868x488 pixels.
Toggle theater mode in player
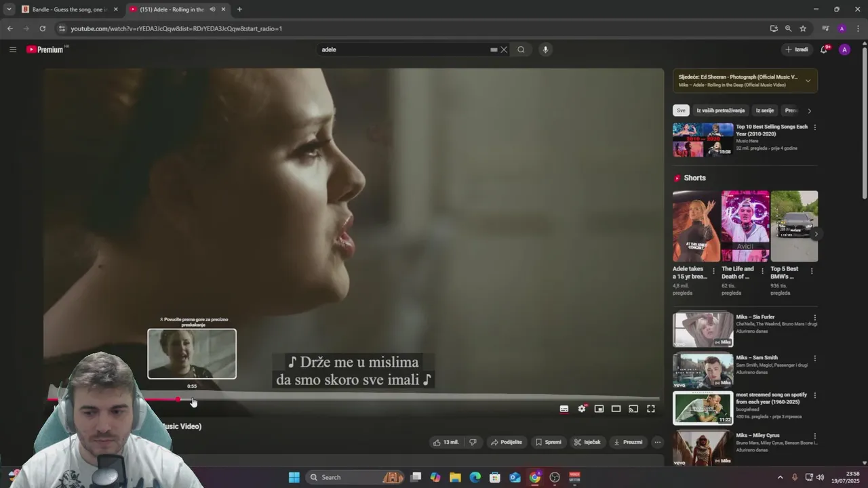616,409
